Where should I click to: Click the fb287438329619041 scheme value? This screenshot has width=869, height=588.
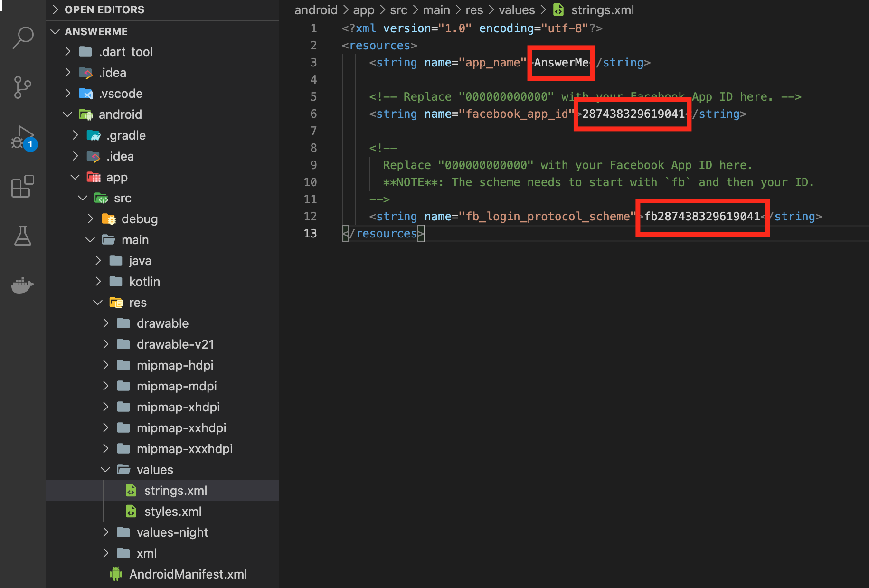702,216
